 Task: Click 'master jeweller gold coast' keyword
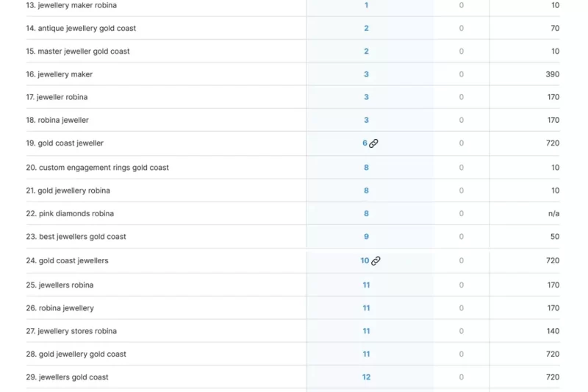coord(83,51)
